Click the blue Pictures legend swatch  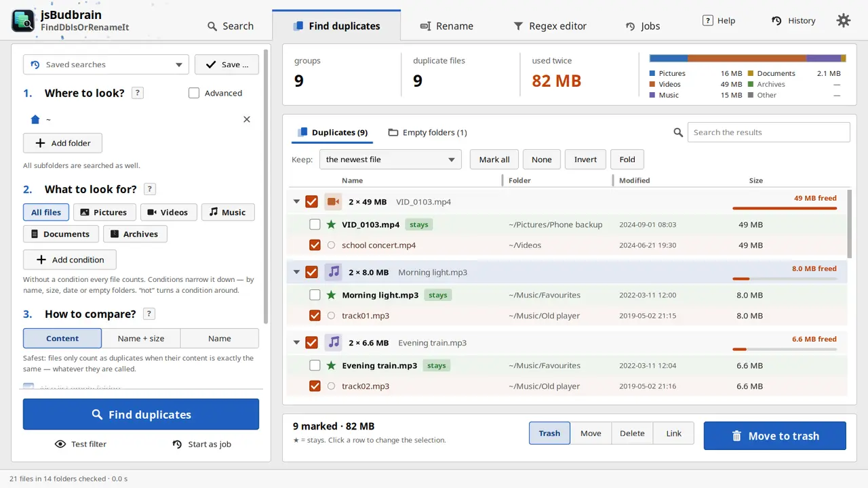point(652,73)
